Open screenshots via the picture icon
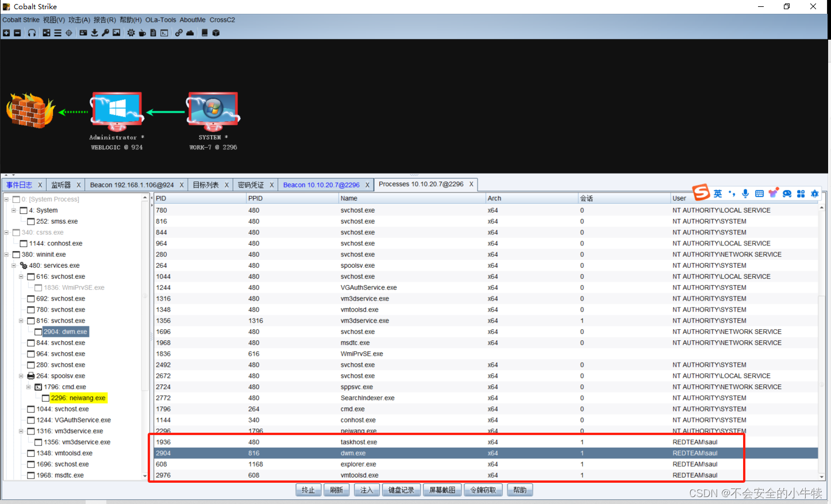Screen dimensions: 831x504 (117, 33)
